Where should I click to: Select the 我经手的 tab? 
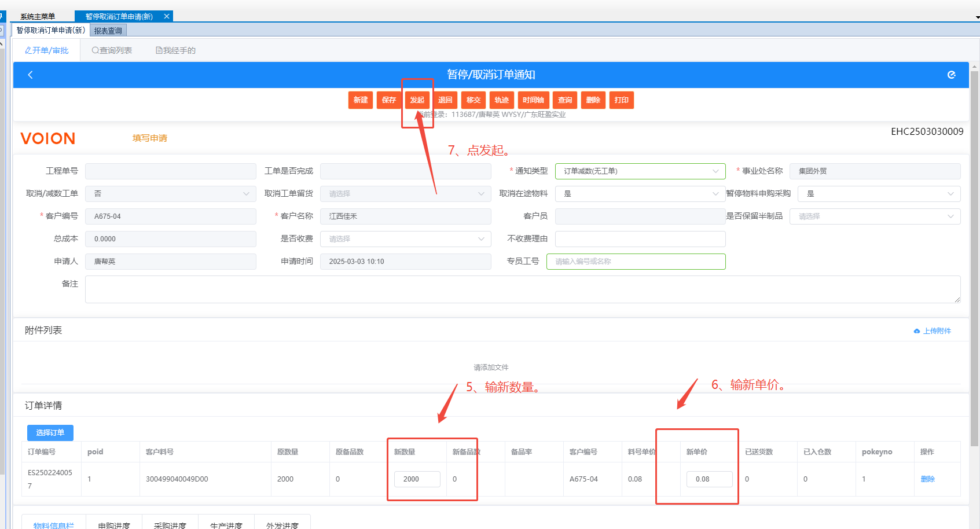click(175, 50)
